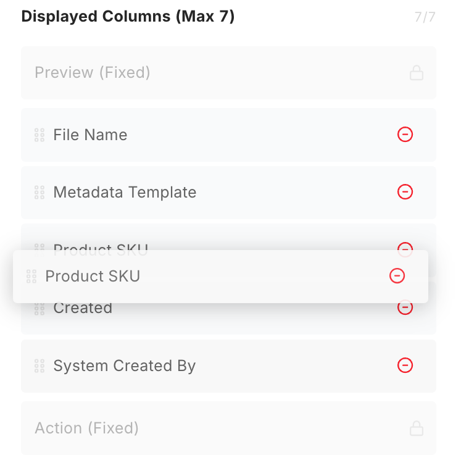The height and width of the screenshot is (476, 461).
Task: Click the Action (Fixed) row label
Action: (86, 428)
